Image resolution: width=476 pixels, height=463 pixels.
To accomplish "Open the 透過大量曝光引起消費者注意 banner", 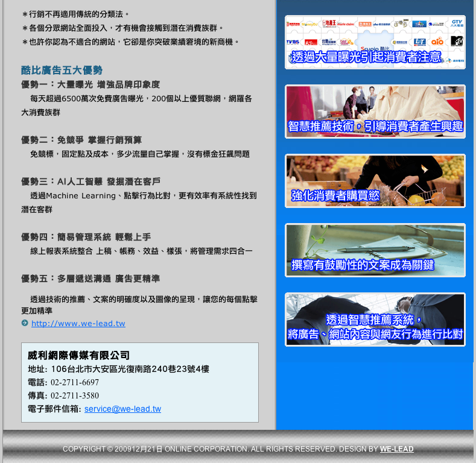I will point(375,42).
